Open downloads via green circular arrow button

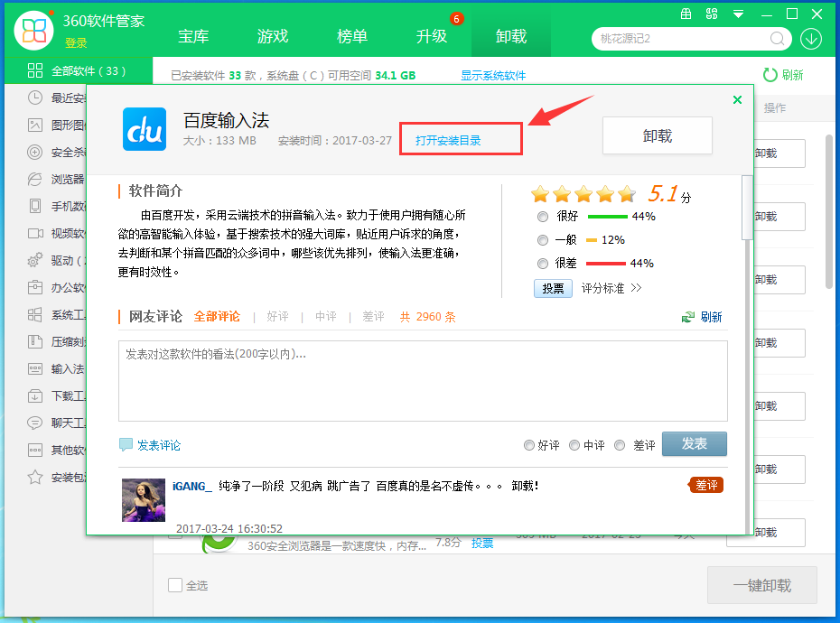(810, 38)
